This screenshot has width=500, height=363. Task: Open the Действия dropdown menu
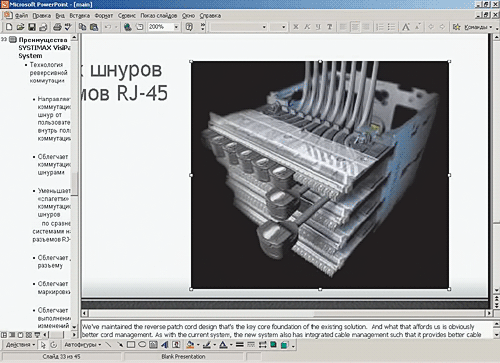pyautogui.click(x=21, y=345)
